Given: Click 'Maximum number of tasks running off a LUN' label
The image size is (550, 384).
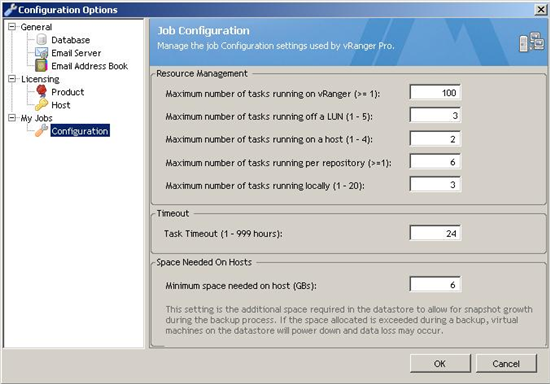Looking at the screenshot, I should (269, 116).
